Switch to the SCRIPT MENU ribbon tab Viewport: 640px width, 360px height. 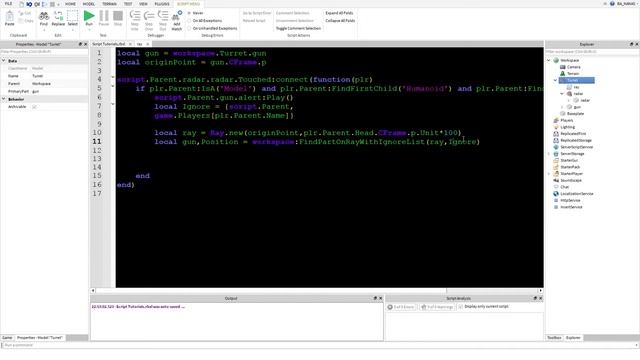point(189,4)
